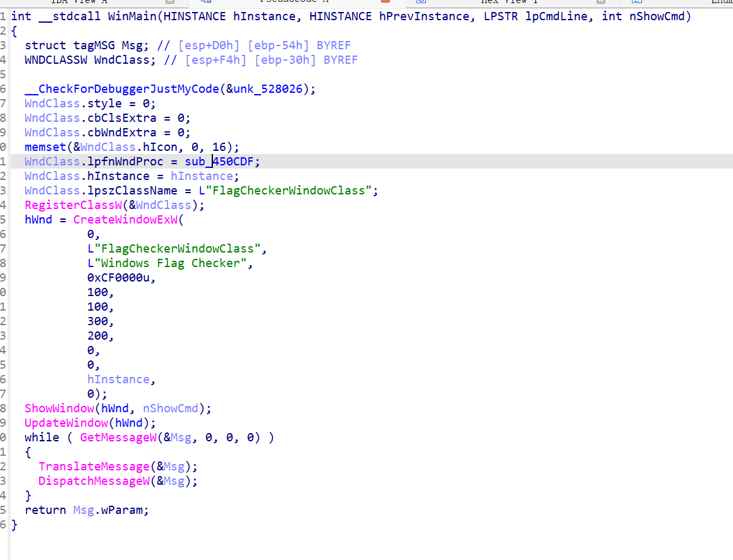Select the __CheckForDebuggerJustMyCode call
The height and width of the screenshot is (560, 733).
[121, 89]
